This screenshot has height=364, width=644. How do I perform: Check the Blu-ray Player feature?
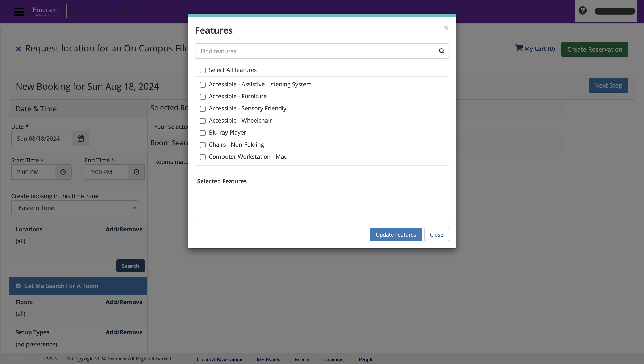[x=203, y=133]
